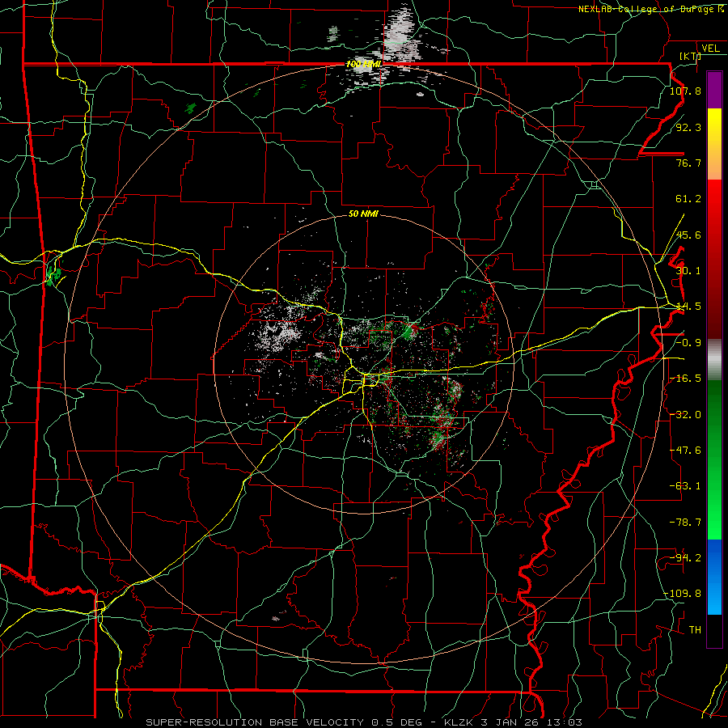Click the 107.8 legend value
This screenshot has height=728, width=728.
pyautogui.click(x=685, y=91)
